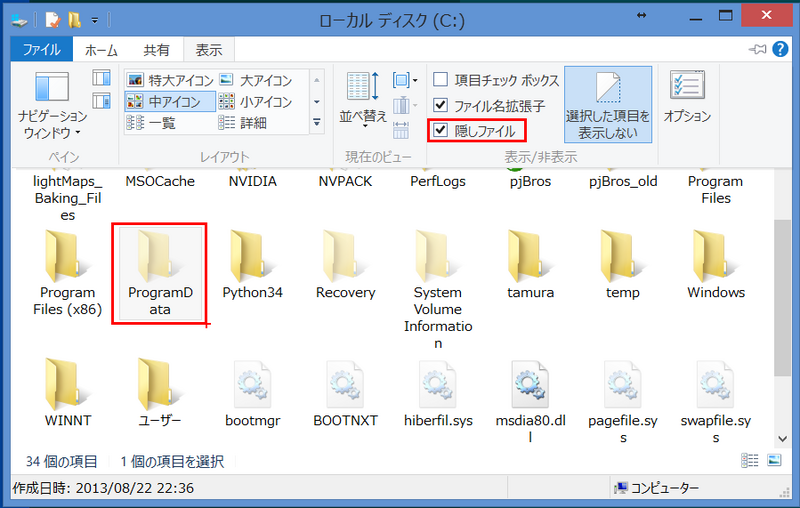Toggle 項目チェック ボックス checkbox
The image size is (800, 508).
[x=440, y=79]
